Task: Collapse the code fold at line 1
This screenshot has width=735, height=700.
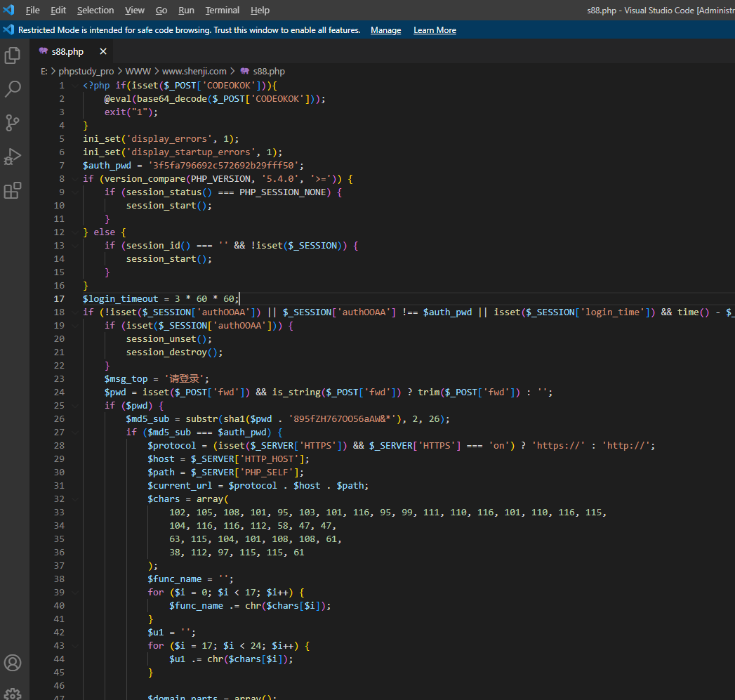Action: [75, 86]
